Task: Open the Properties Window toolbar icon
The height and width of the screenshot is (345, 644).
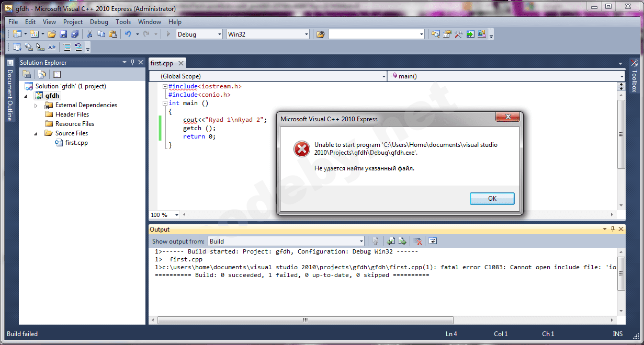Action: [447, 34]
